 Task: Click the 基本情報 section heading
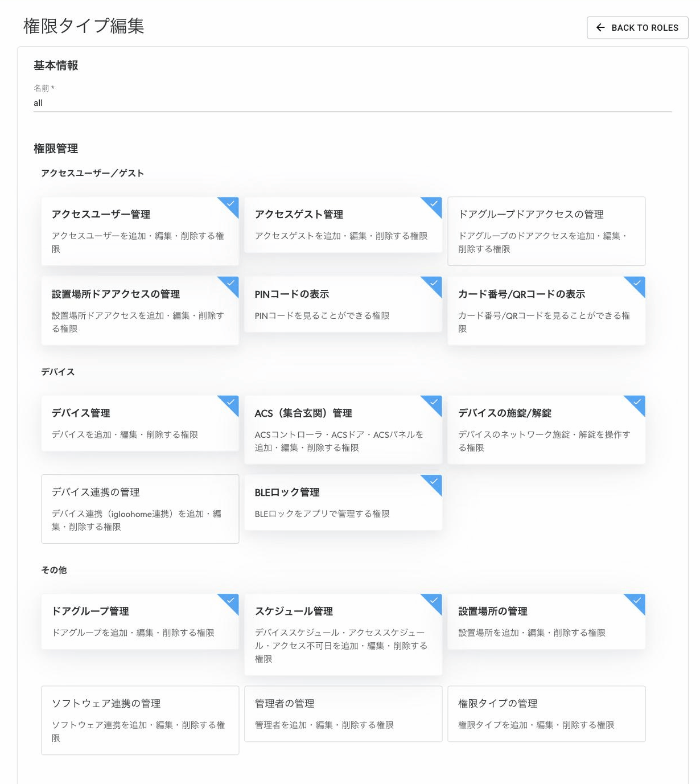tap(56, 65)
